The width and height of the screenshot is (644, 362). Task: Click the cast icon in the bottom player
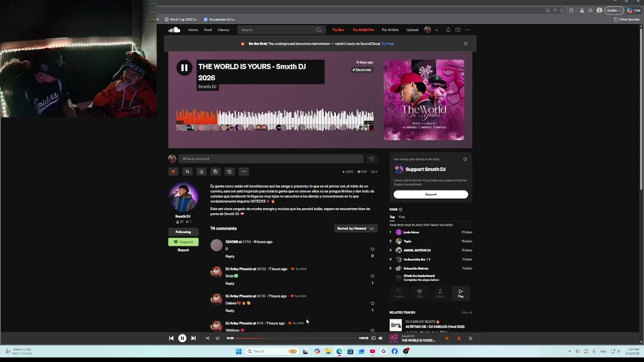click(373, 338)
